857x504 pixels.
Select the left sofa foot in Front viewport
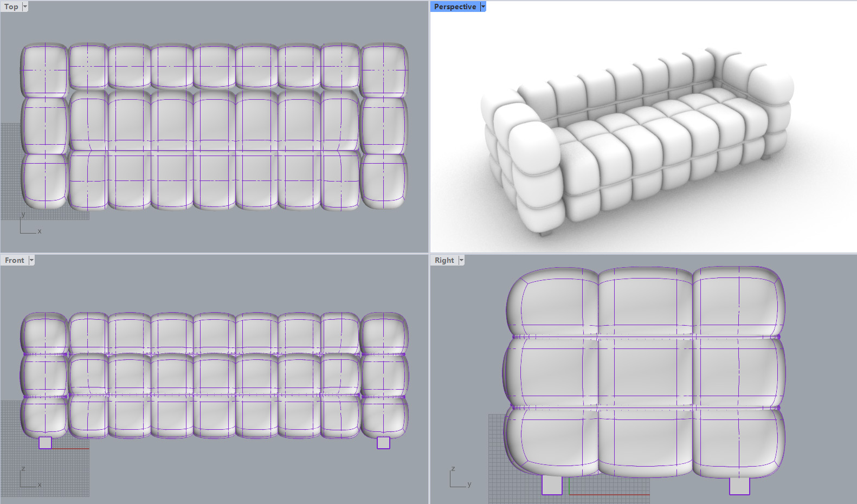click(46, 443)
